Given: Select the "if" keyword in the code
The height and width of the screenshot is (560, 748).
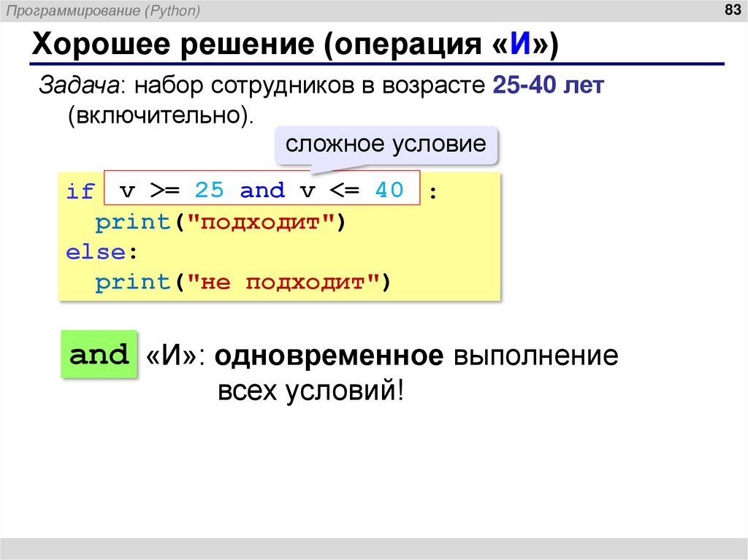Looking at the screenshot, I should 82,190.
